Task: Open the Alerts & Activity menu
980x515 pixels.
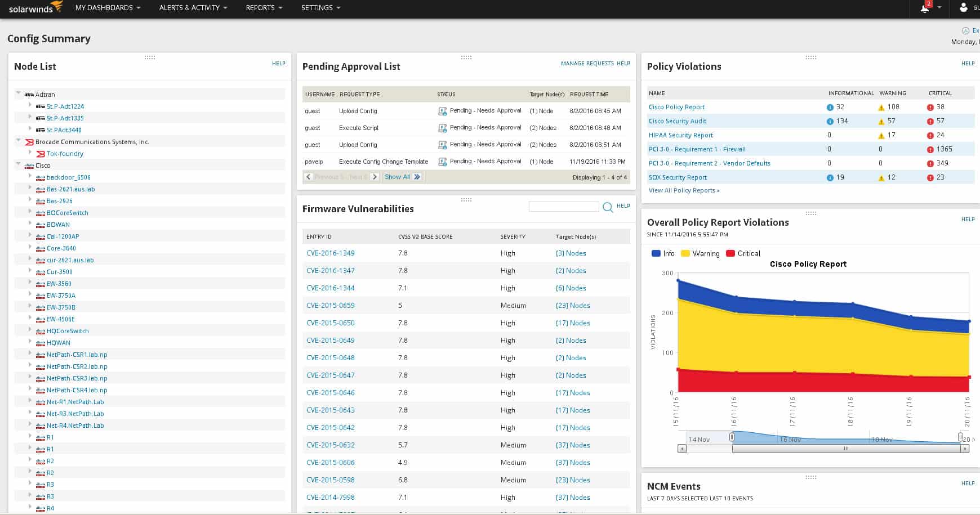Action: coord(193,8)
